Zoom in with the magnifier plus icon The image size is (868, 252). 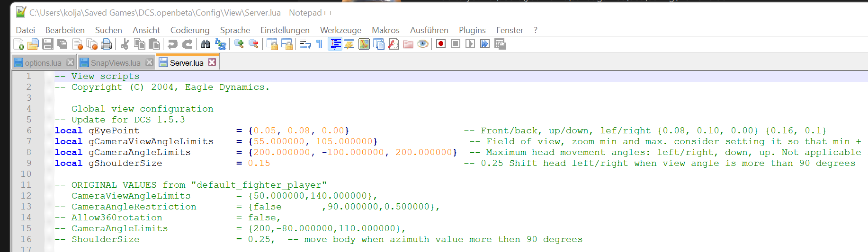(x=239, y=44)
